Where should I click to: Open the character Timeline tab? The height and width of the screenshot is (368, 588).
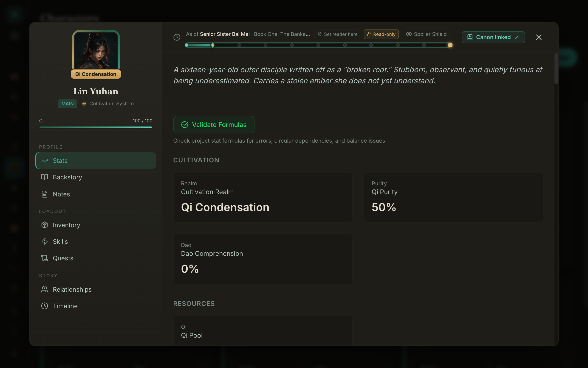(96, 306)
